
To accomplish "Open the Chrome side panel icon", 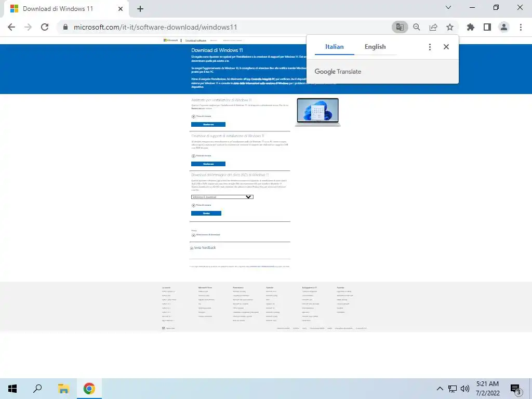I will [x=487, y=27].
